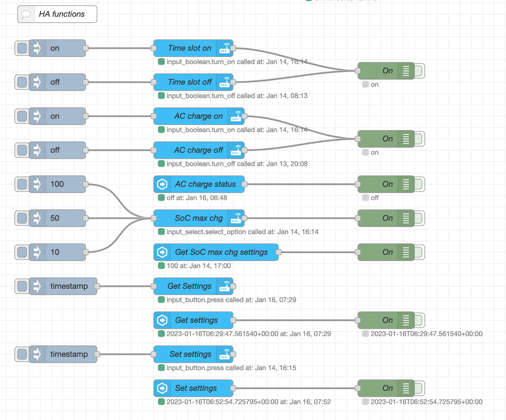Click the router icon on Time slot off node

point(224,82)
